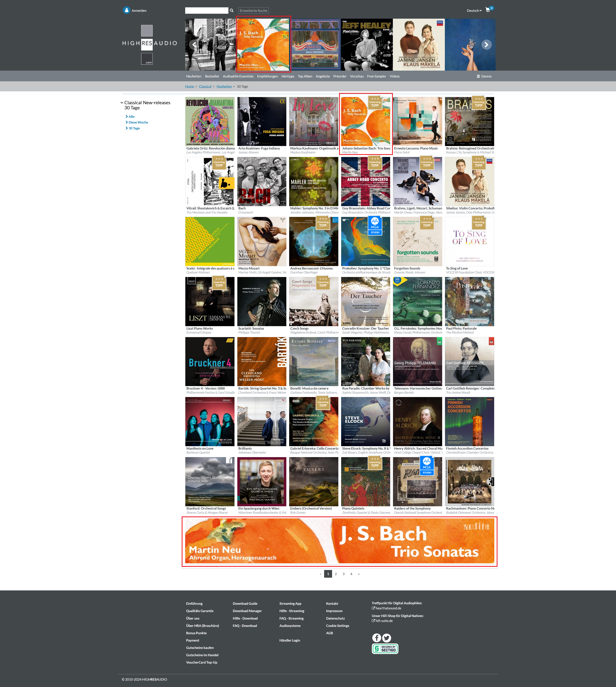Open the Deutsch language dropdown
The image size is (616, 687).
(474, 11)
